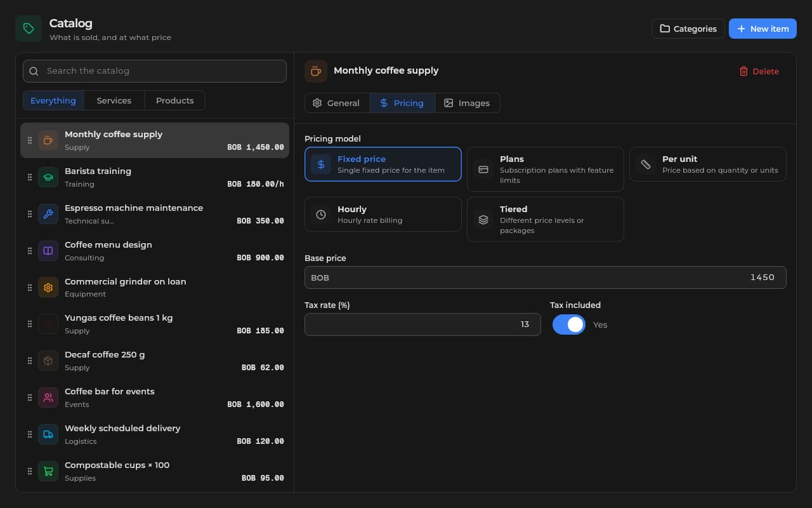812x508 pixels.
Task: Click the Search the catalog field
Action: point(155,71)
